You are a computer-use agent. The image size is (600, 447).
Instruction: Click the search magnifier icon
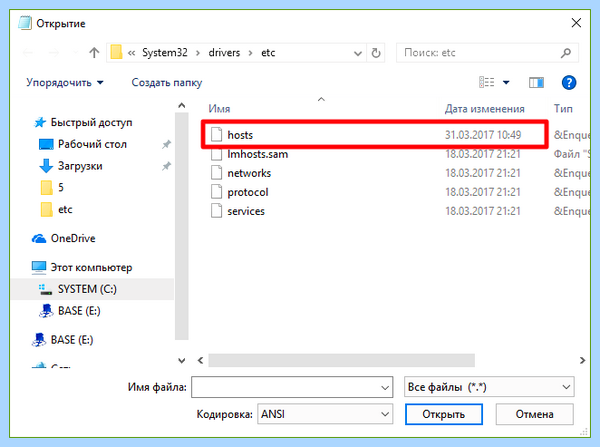(x=566, y=53)
